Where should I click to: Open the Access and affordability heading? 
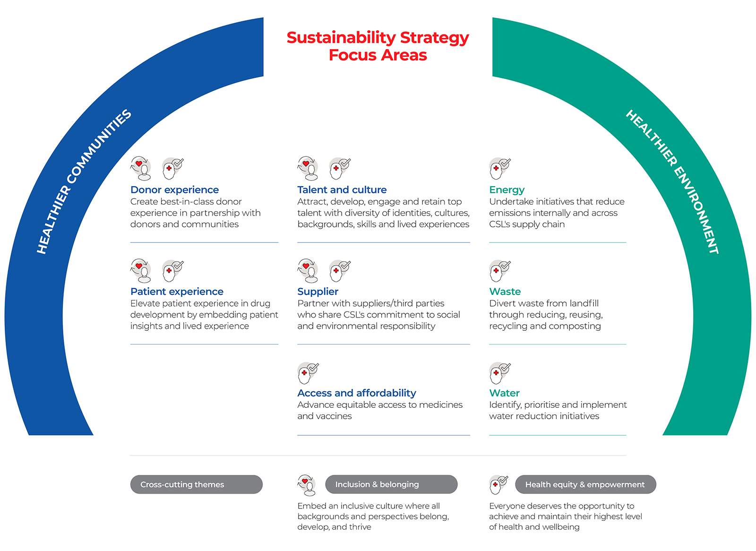[x=356, y=393]
